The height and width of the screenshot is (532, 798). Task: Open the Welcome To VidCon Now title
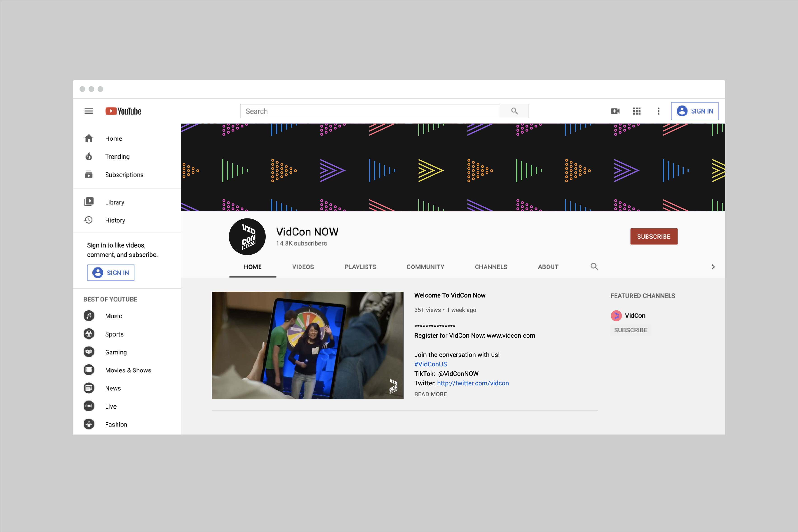coord(450,295)
